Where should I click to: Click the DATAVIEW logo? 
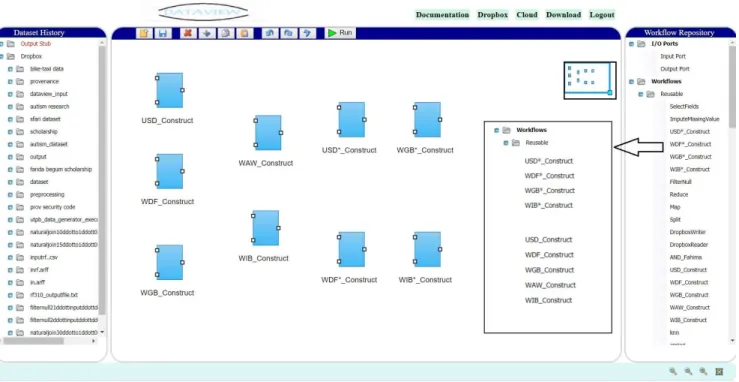point(203,13)
